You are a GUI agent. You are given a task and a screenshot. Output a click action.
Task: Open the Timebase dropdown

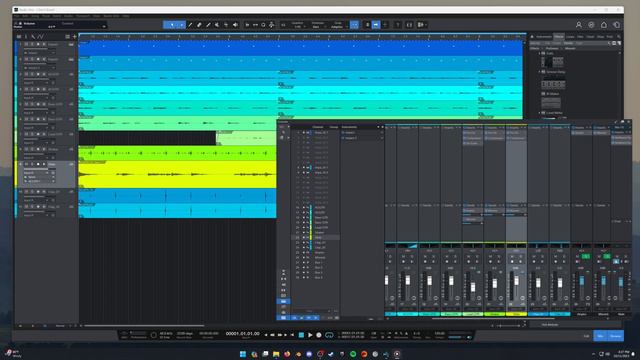tap(318, 25)
